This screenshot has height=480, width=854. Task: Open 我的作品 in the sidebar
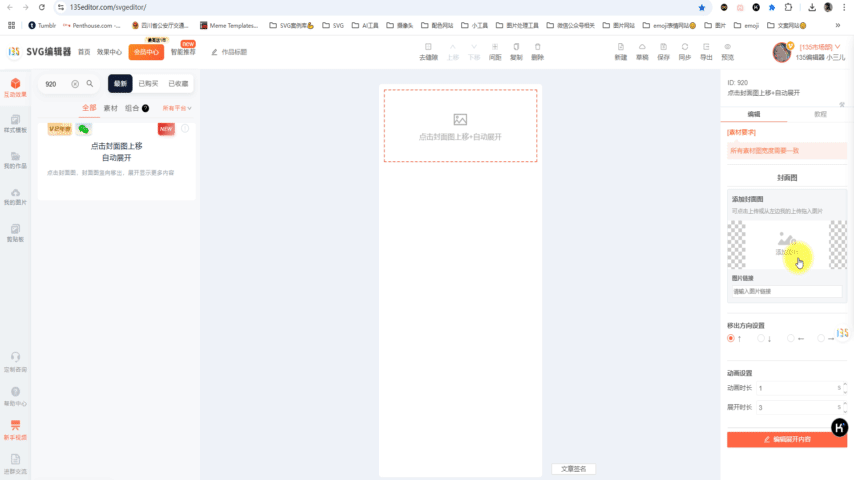(x=15, y=160)
